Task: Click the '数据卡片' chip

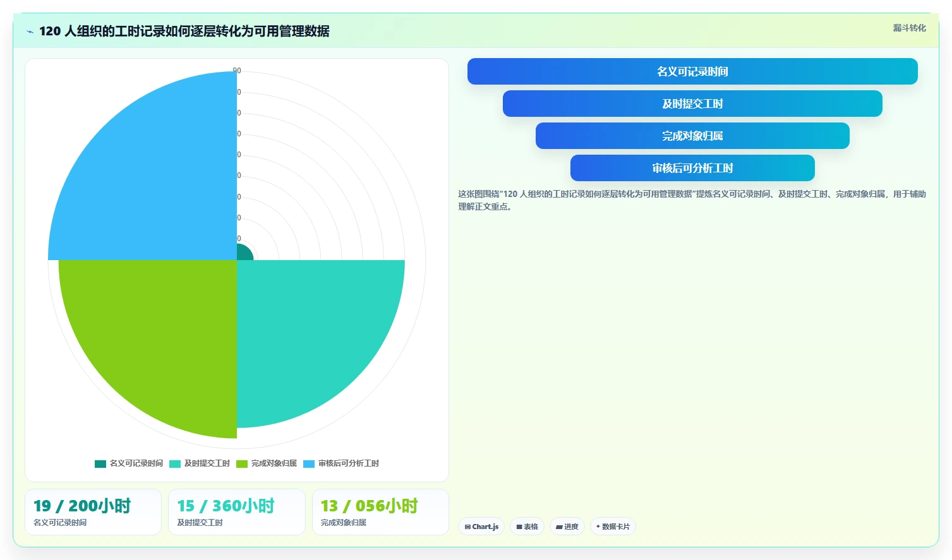Action: pyautogui.click(x=613, y=527)
